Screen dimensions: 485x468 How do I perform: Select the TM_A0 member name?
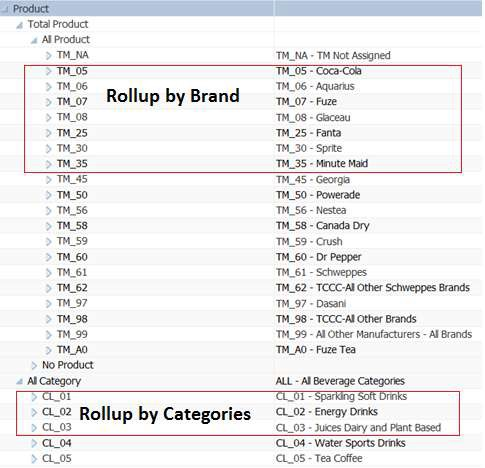click(72, 350)
